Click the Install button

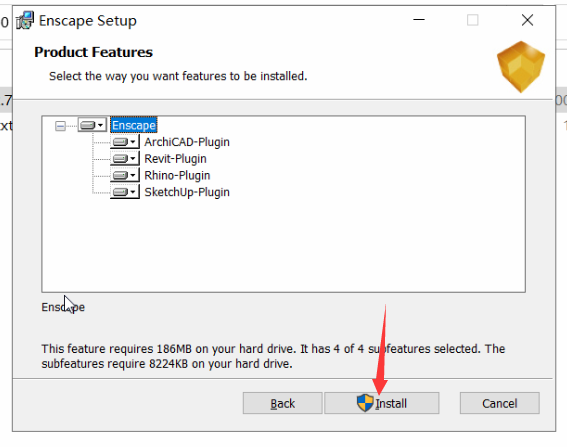click(382, 403)
